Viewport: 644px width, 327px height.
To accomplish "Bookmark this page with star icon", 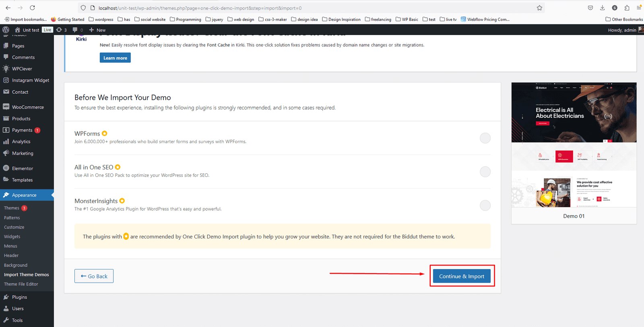I will click(x=539, y=8).
